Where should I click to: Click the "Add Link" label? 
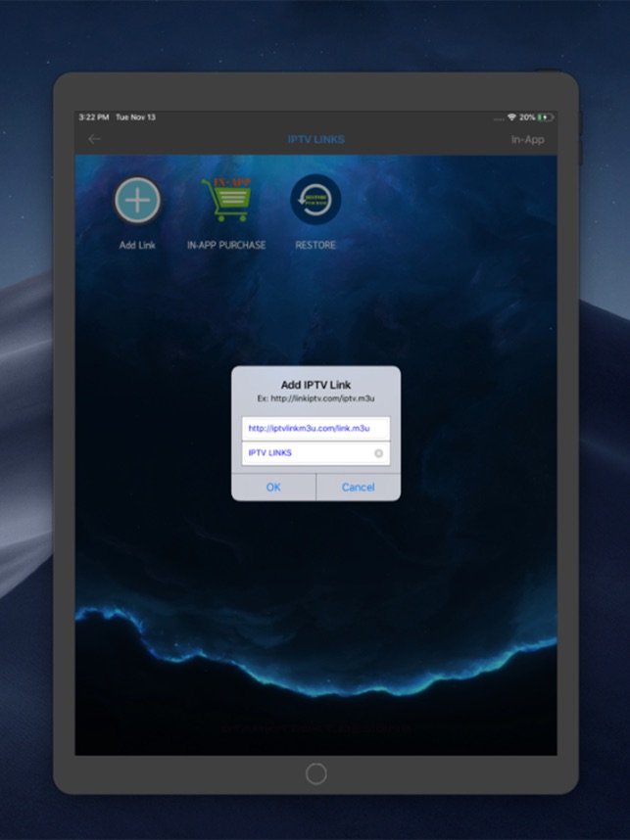pos(137,245)
